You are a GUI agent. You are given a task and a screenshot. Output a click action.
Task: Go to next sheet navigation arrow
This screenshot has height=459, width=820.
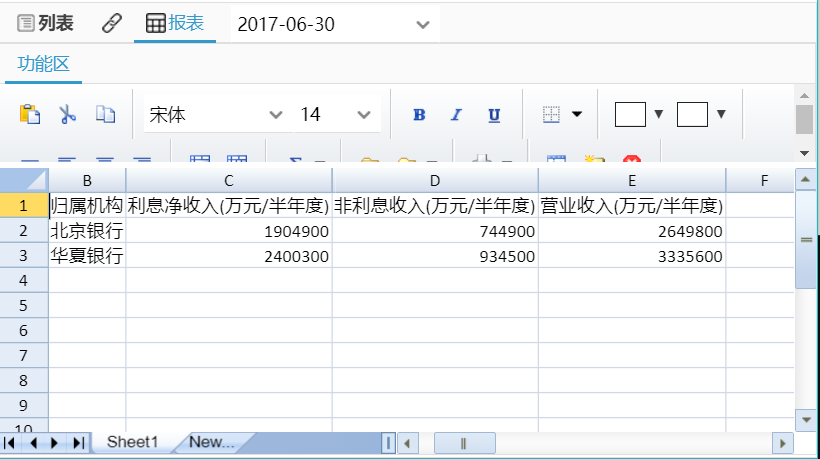tap(54, 443)
